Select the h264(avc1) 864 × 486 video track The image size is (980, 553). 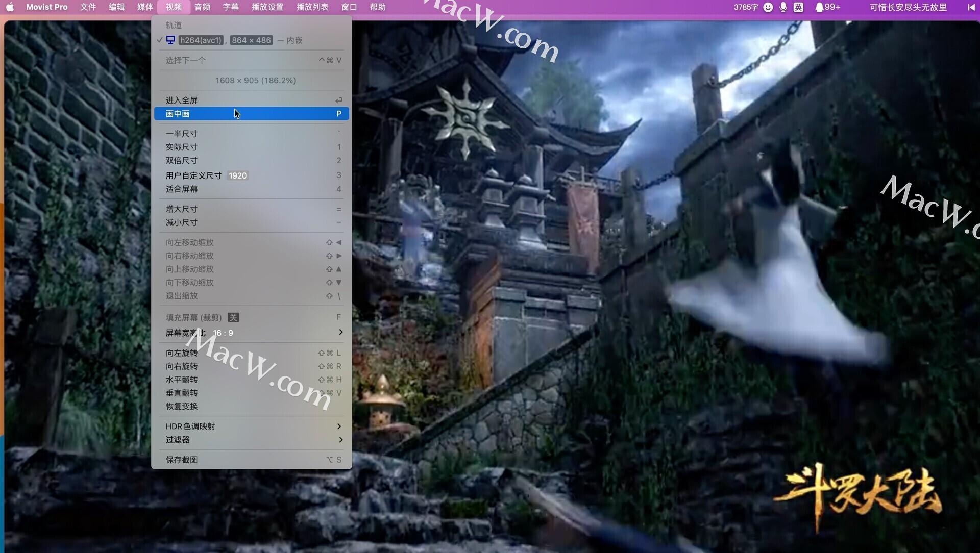[x=252, y=40]
